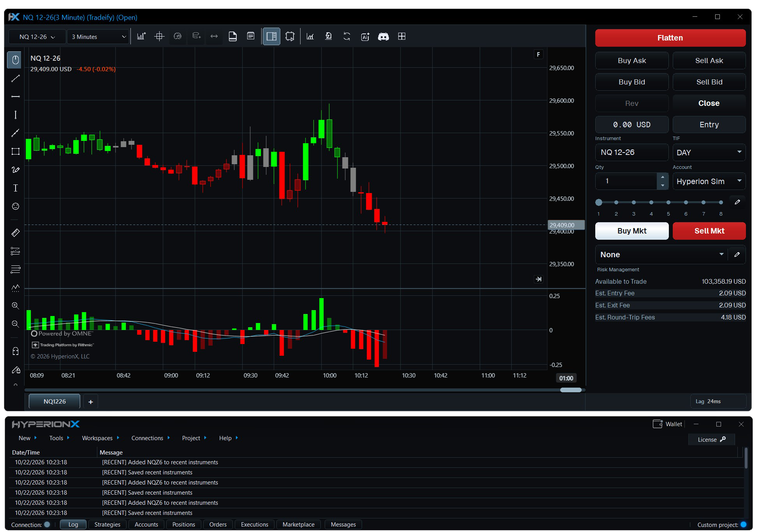The height and width of the screenshot is (532, 758).
Task: Select the ruler measurement tool
Action: point(15,233)
